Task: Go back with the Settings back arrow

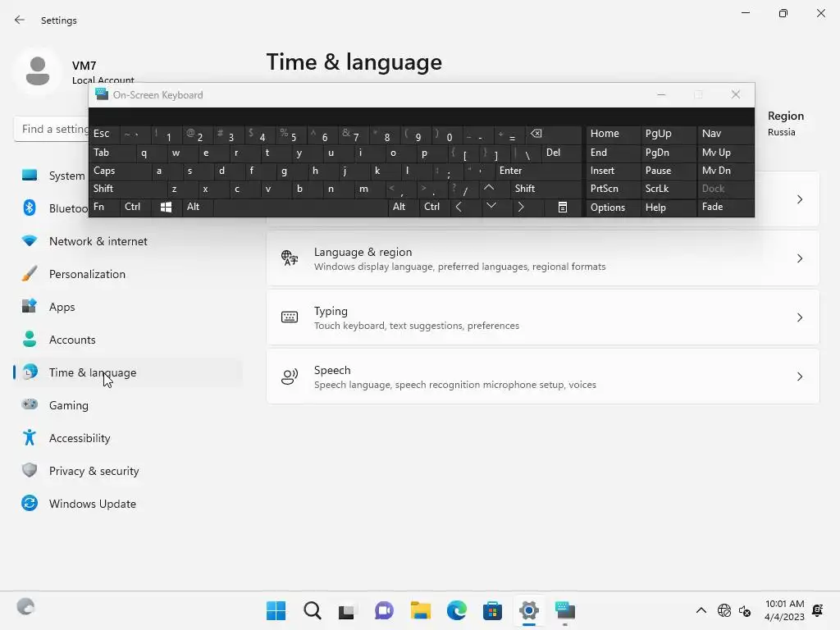Action: (20, 20)
